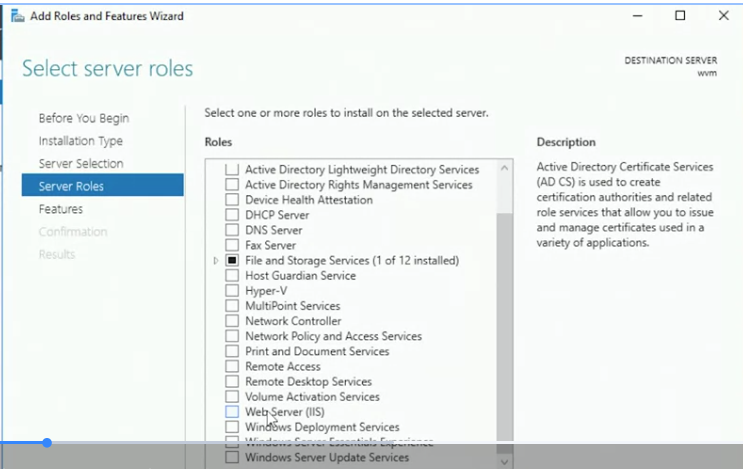Click the Windows Deployment Services label
The height and width of the screenshot is (469, 743).
click(322, 427)
